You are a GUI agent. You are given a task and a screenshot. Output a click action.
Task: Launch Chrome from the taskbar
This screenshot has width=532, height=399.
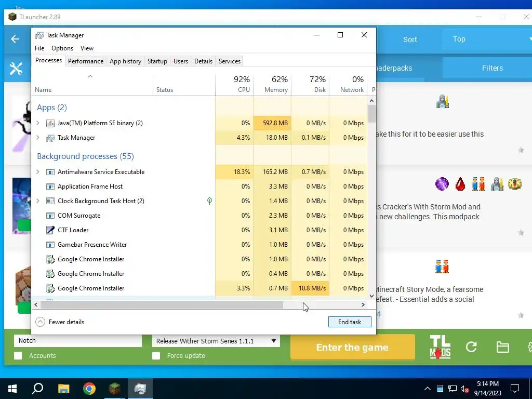(89, 389)
